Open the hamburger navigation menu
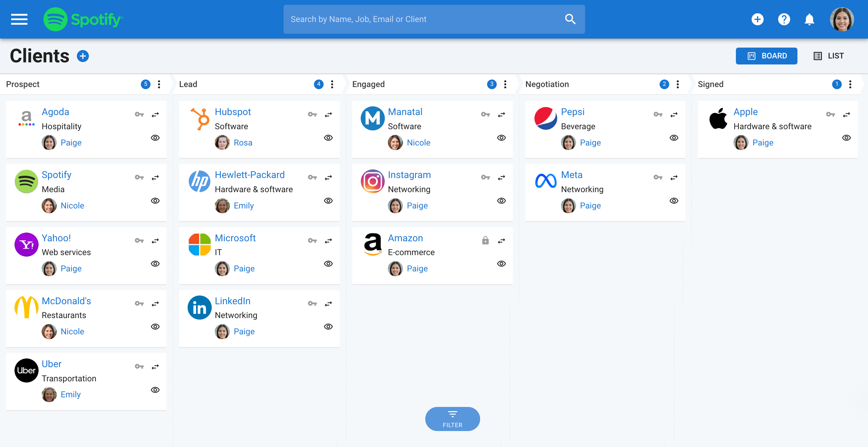The height and width of the screenshot is (447, 868). tap(19, 19)
